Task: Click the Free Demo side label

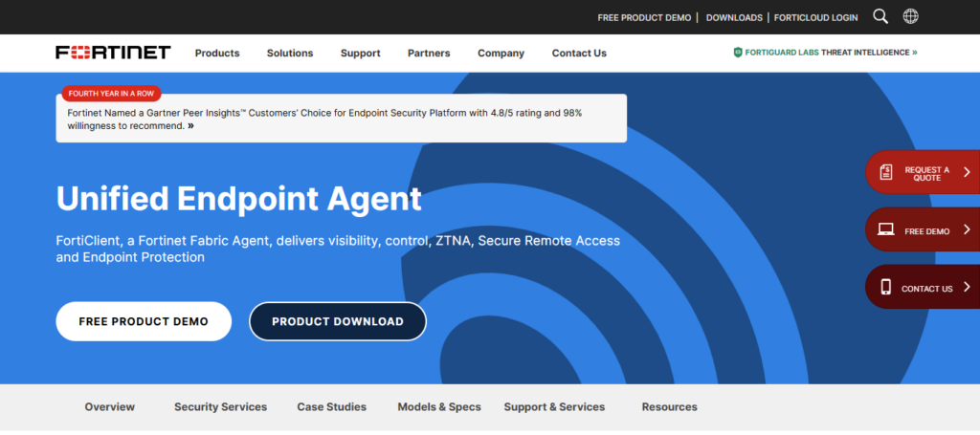Action: 926,231
